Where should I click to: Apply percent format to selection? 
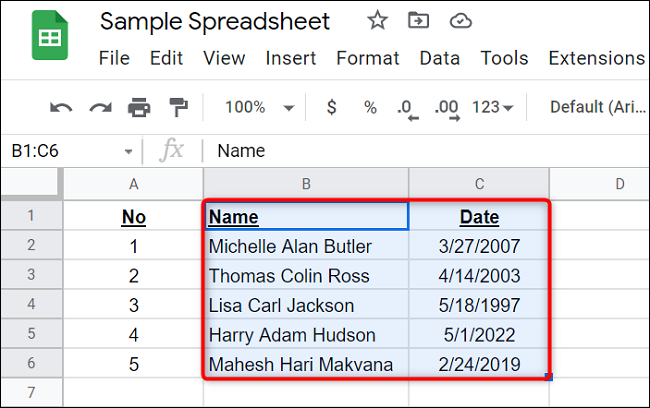tap(370, 107)
